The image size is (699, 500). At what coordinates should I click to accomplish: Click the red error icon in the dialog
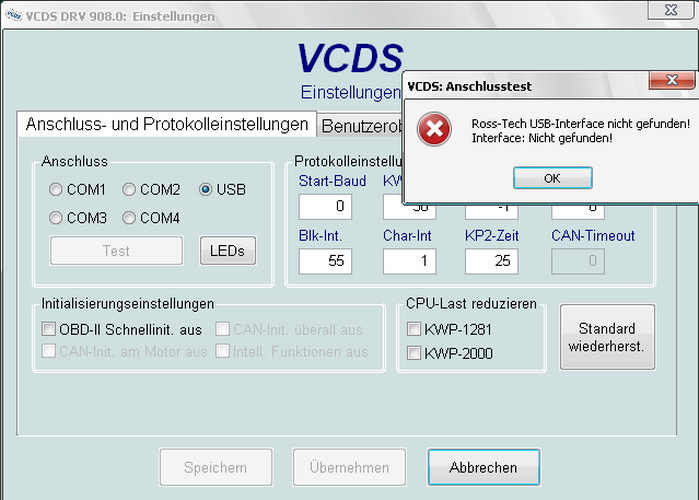pos(434,129)
